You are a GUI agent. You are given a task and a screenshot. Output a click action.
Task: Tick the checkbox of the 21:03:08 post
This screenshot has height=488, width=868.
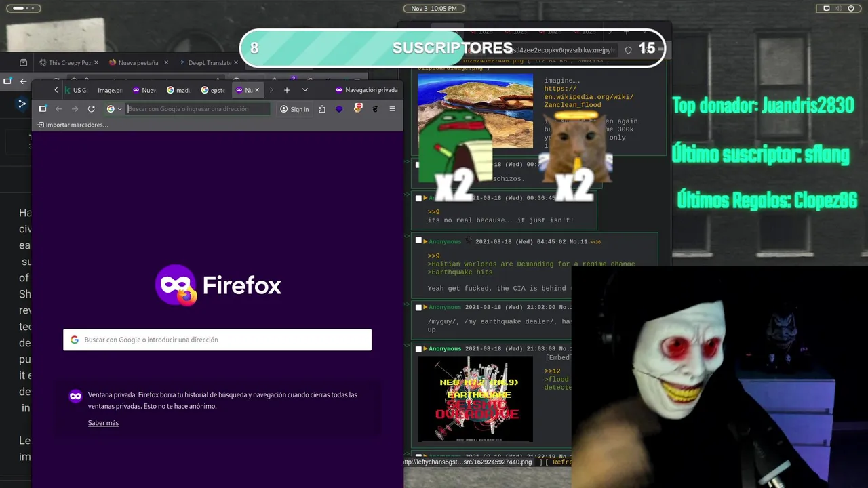(418, 349)
